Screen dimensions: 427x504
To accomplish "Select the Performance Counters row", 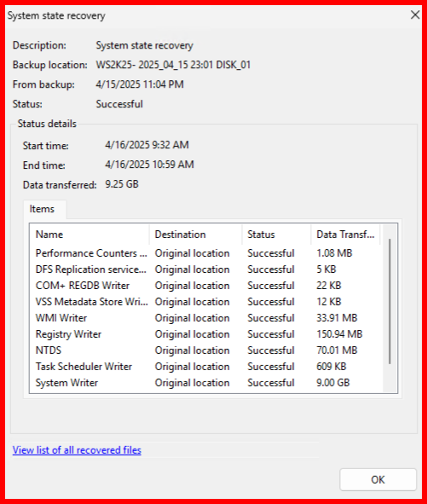I will click(206, 253).
